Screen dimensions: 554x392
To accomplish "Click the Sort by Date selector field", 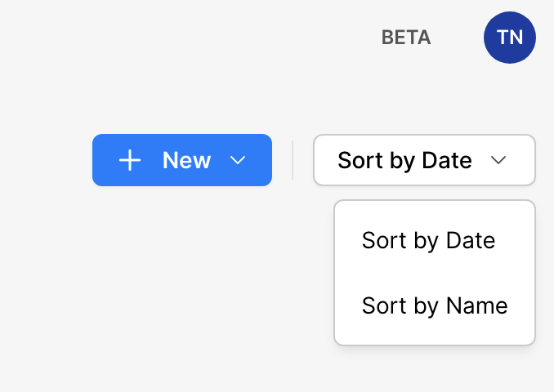I will tap(404, 160).
